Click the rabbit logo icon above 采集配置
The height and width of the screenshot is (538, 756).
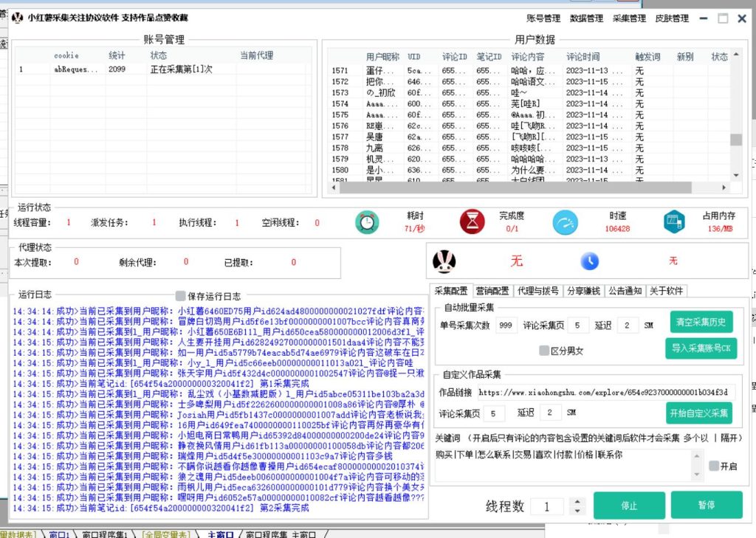tap(444, 261)
